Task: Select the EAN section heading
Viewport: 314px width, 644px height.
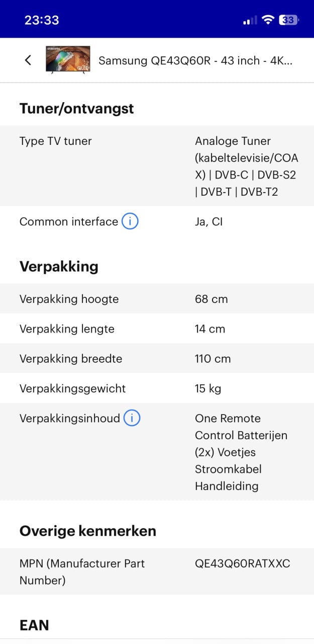Action: pos(34,625)
